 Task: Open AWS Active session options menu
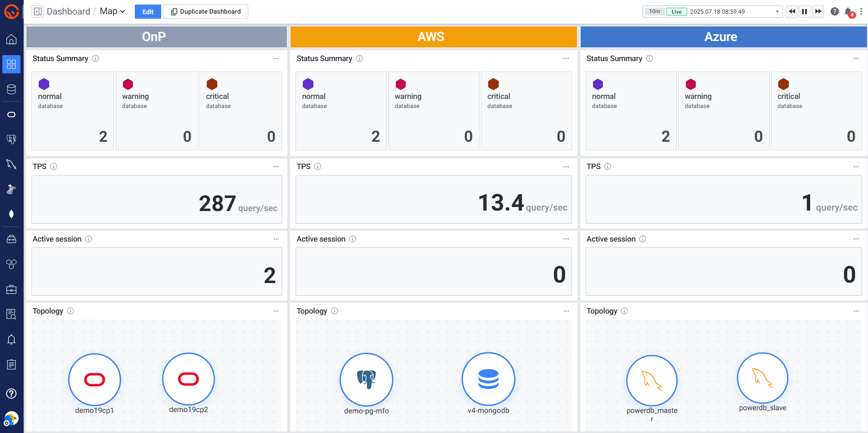566,239
